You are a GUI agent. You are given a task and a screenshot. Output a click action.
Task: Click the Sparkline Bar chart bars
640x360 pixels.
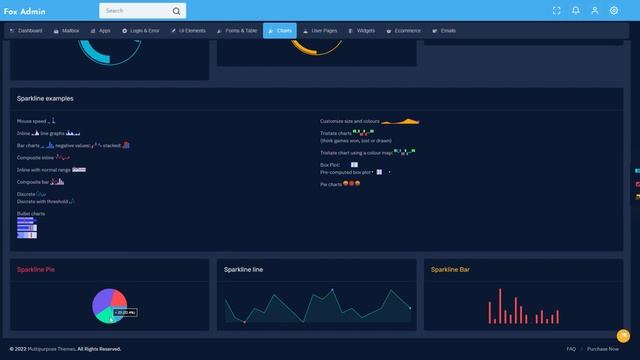pyautogui.click(x=523, y=306)
